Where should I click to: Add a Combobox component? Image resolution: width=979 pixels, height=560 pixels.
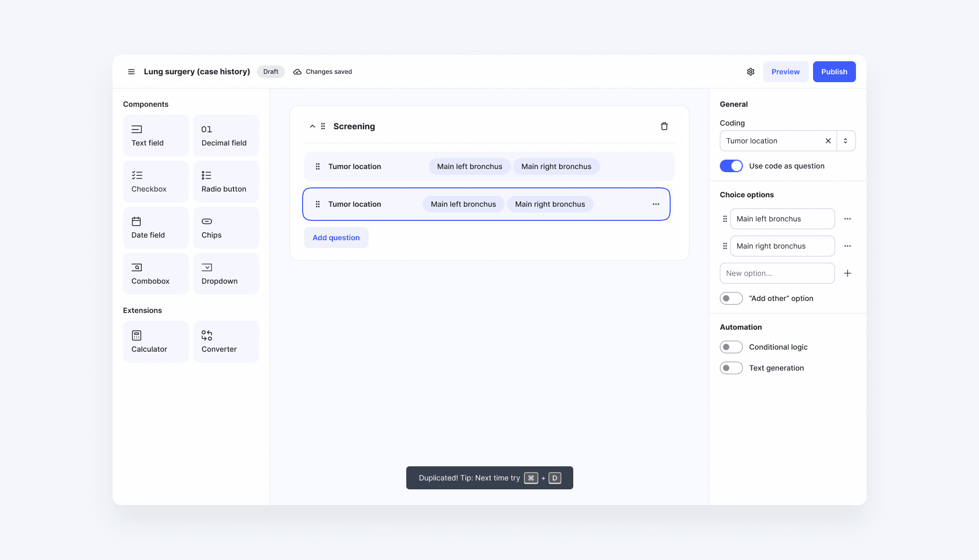pos(156,274)
